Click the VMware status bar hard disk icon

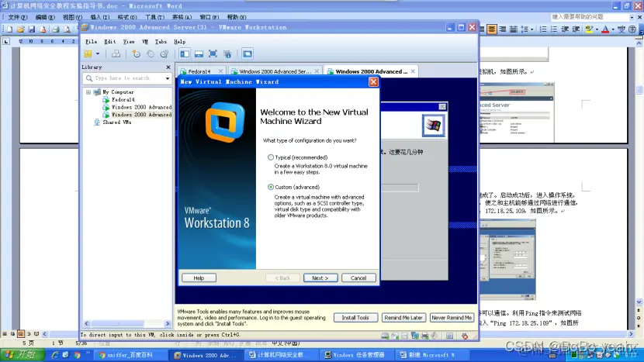385,336
